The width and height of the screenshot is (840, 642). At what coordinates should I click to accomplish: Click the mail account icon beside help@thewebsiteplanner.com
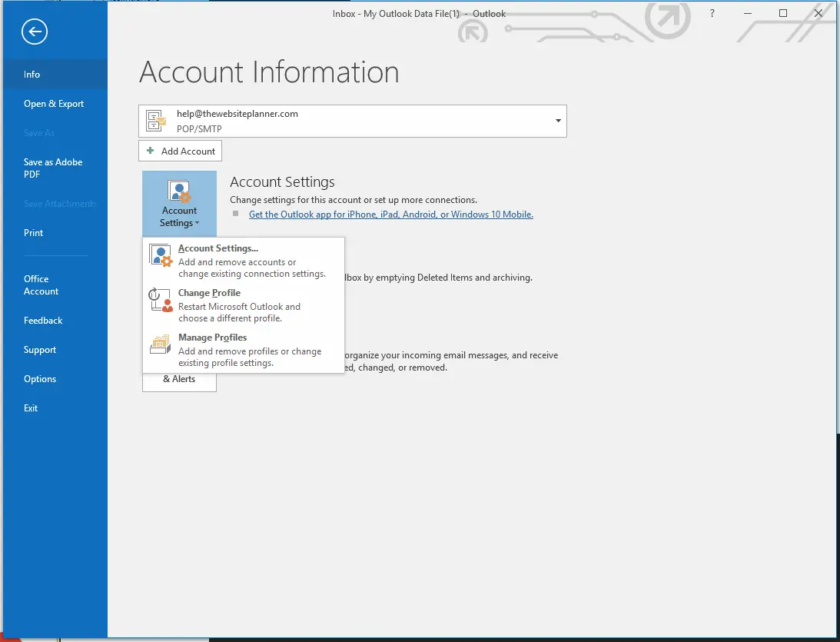pyautogui.click(x=156, y=121)
